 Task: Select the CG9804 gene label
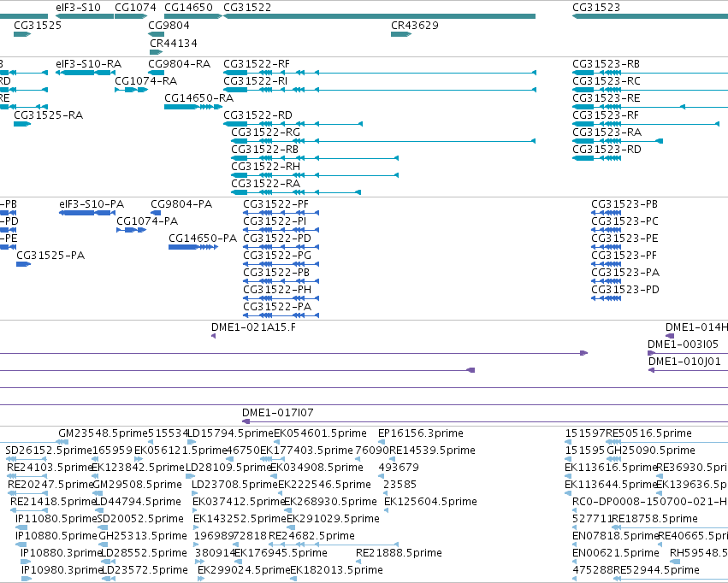(169, 25)
